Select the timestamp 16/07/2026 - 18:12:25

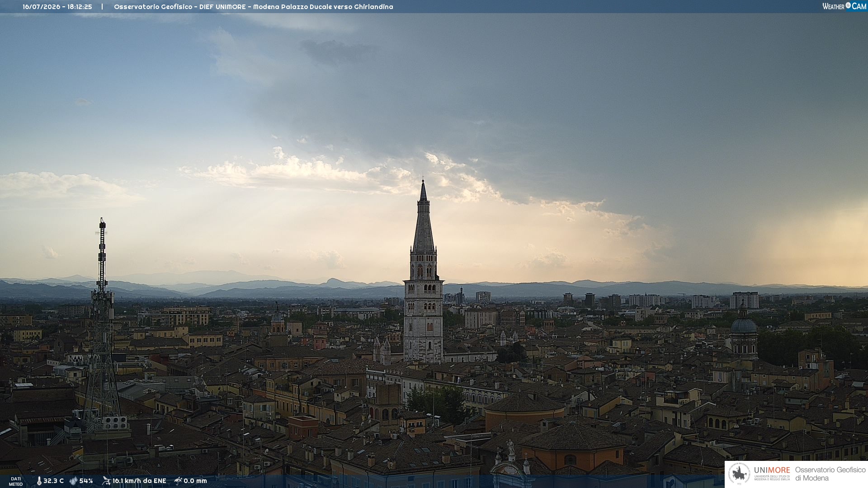coord(57,7)
